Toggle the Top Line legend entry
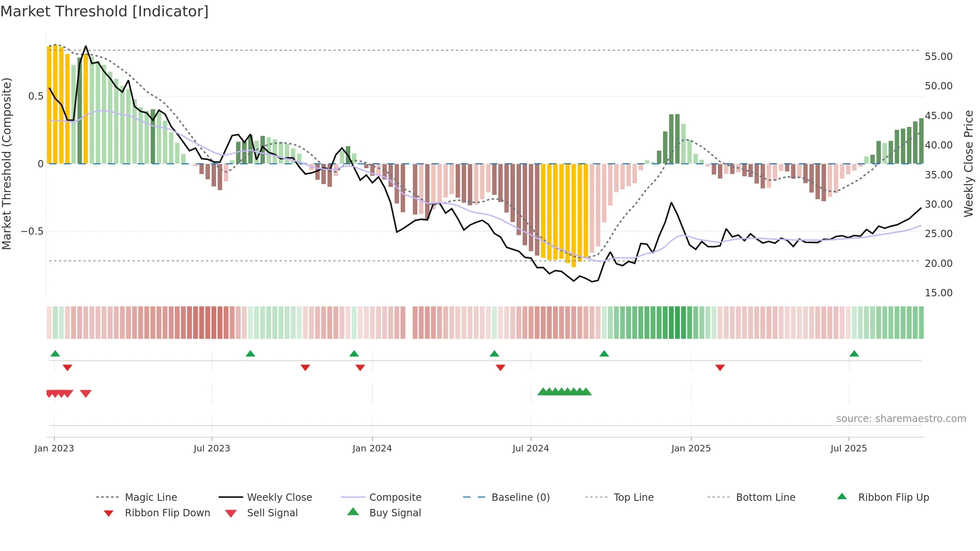The width and height of the screenshot is (980, 551). [619, 497]
